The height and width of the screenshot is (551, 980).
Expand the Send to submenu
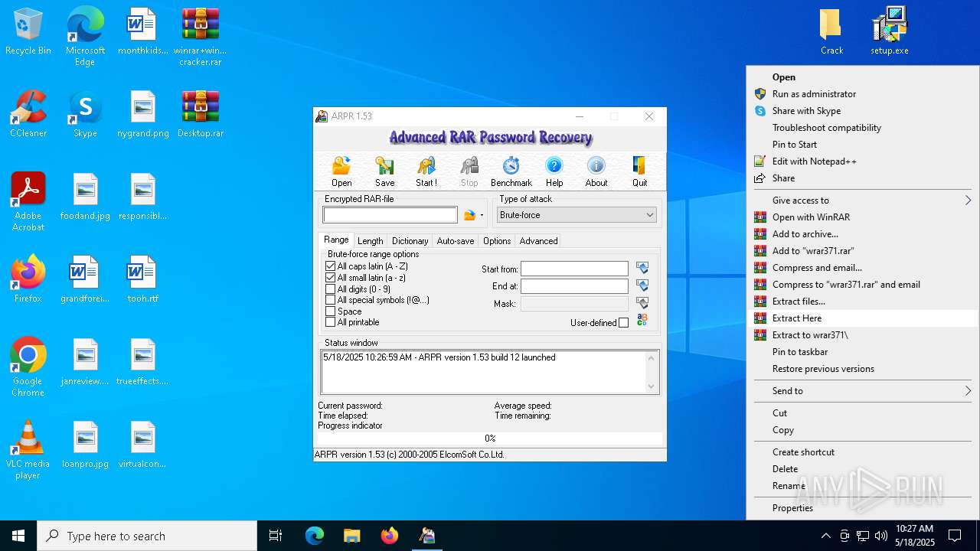(x=863, y=391)
